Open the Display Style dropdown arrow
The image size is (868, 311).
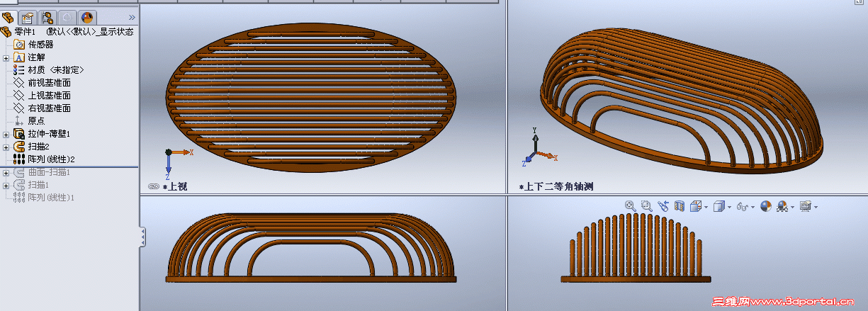coord(730,207)
